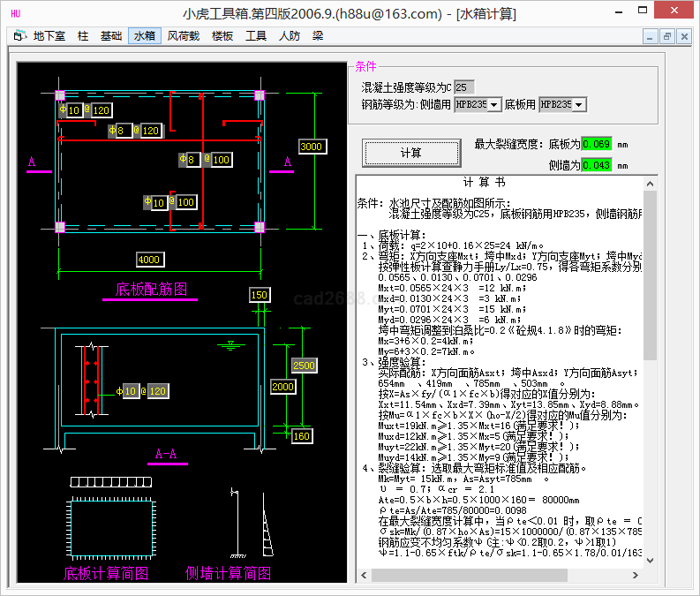Click the 计算书 vertical scrollbar
The height and width of the screenshot is (596, 700).
pos(651,371)
